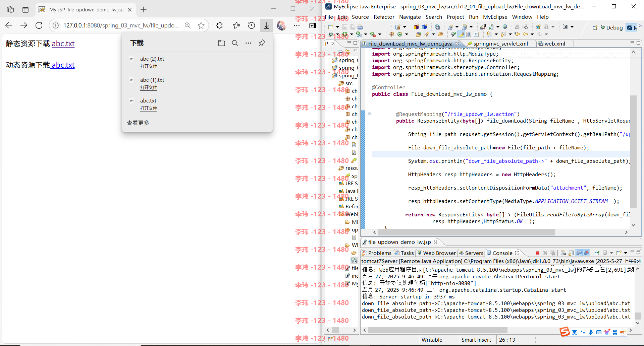
Task: Click the Edge Downloads toolbar icon
Action: pos(267,25)
